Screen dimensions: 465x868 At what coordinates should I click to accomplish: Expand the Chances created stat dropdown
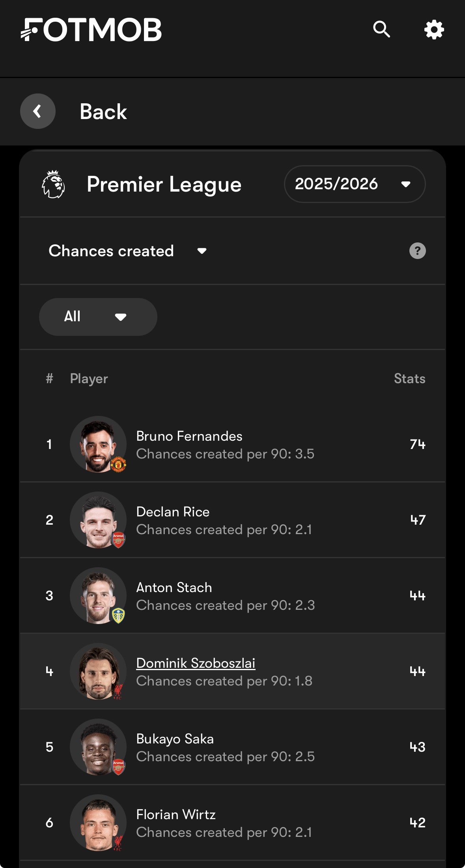(x=127, y=251)
